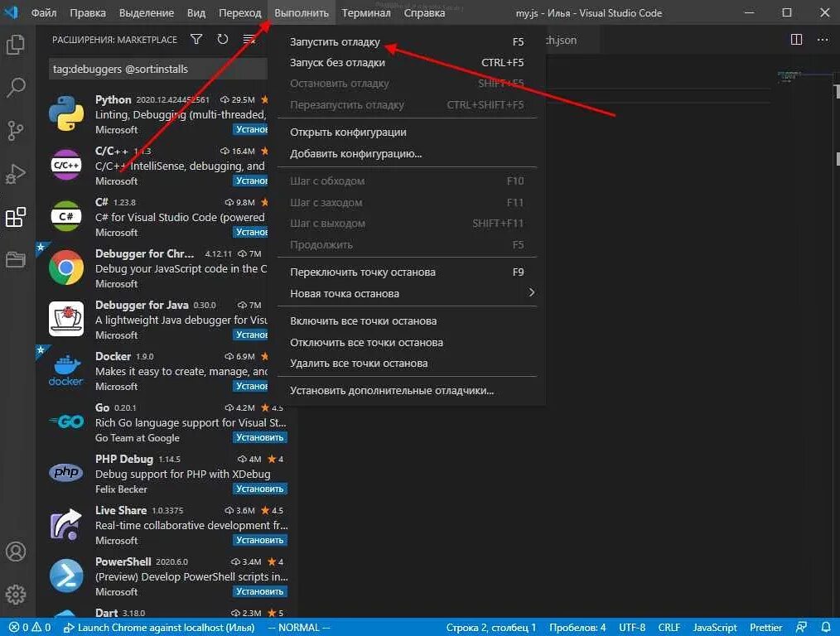The image size is (840, 636).
Task: Open the Extensions view icon
Action: pyautogui.click(x=16, y=217)
